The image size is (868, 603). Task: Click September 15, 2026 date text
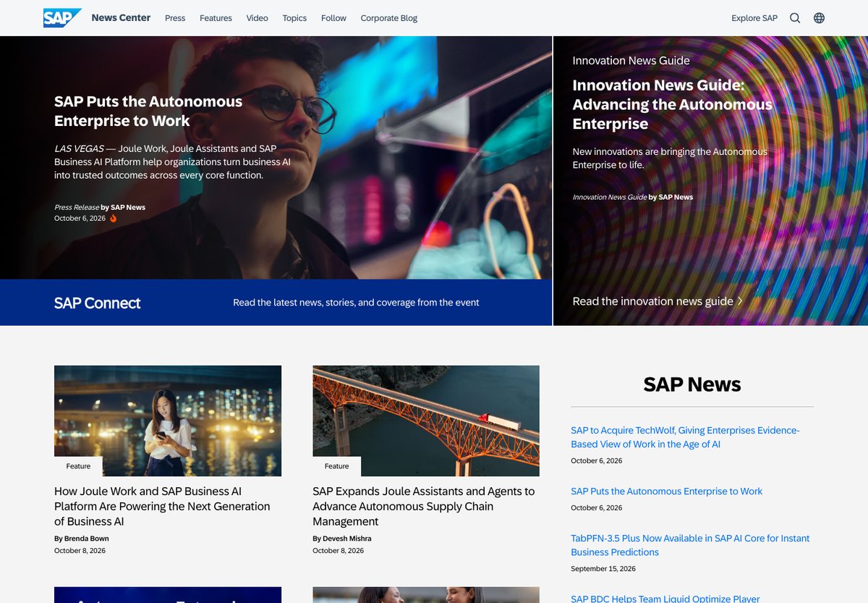(603, 569)
